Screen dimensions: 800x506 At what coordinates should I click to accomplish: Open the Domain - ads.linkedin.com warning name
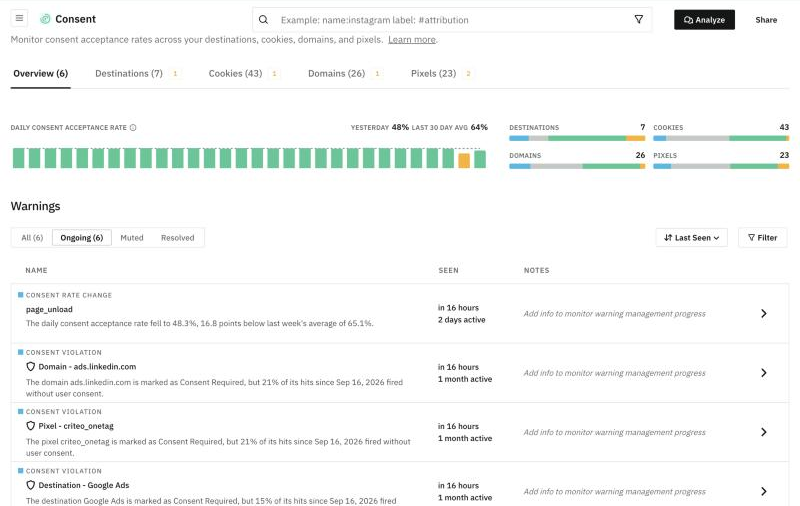click(87, 367)
